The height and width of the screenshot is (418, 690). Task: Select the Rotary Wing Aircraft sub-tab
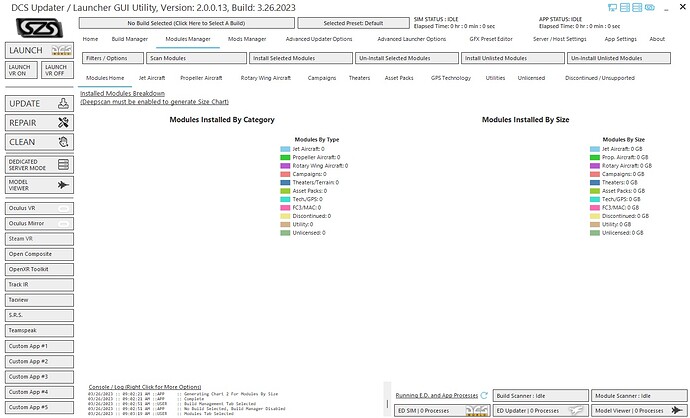266,78
